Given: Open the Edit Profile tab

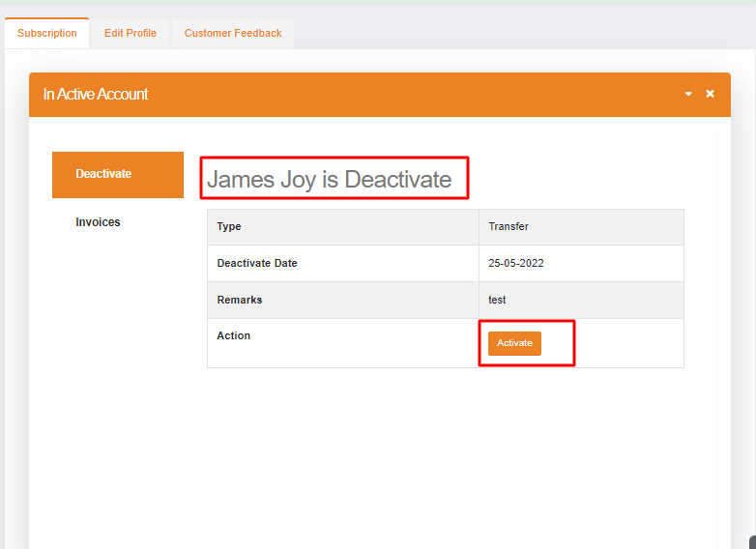Looking at the screenshot, I should [x=131, y=33].
